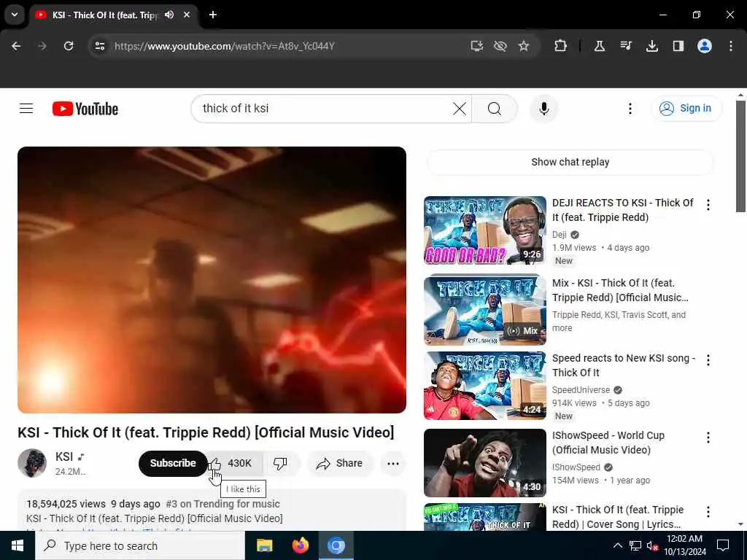Start voice search with microphone icon
The height and width of the screenshot is (560, 747).
coord(544,109)
